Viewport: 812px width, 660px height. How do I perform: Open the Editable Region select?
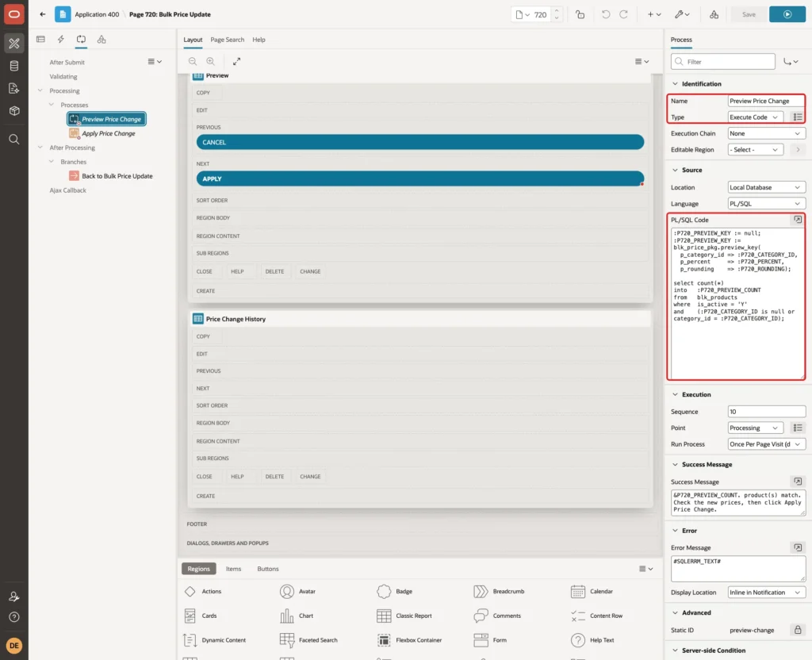[x=756, y=150]
